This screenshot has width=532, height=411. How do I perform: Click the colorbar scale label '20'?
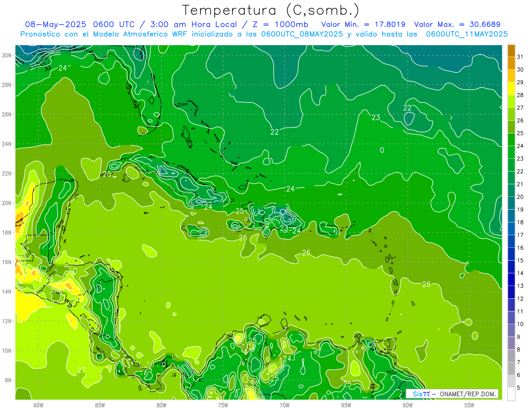coord(520,197)
